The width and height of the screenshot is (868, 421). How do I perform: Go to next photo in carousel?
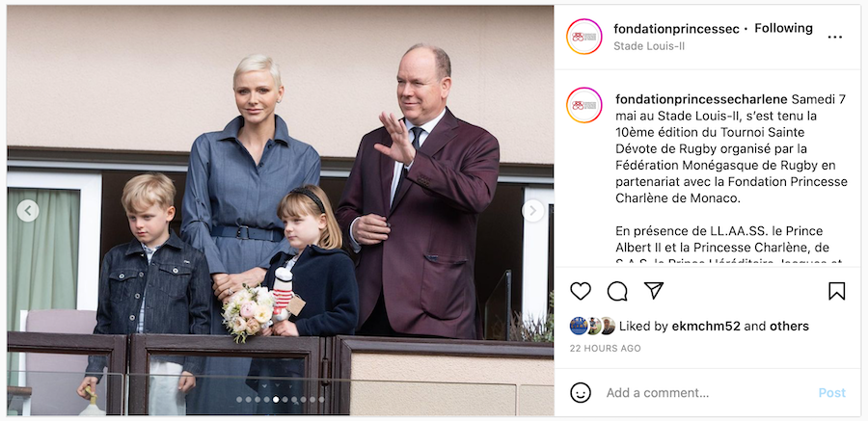tap(533, 211)
